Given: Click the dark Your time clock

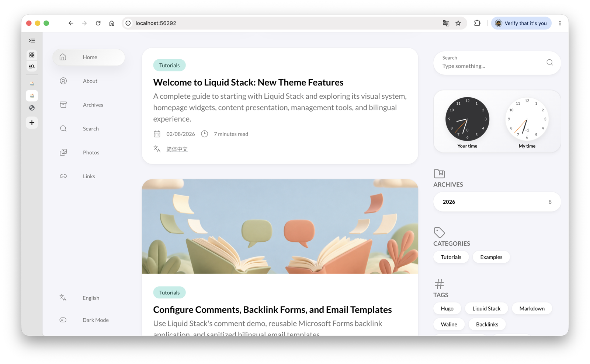Looking at the screenshot, I should click(x=467, y=119).
